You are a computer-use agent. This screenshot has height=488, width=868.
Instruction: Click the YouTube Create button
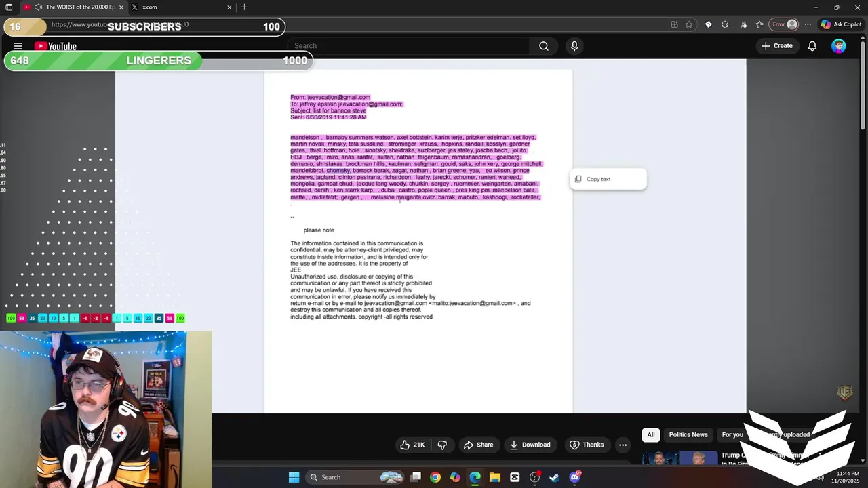pos(776,46)
